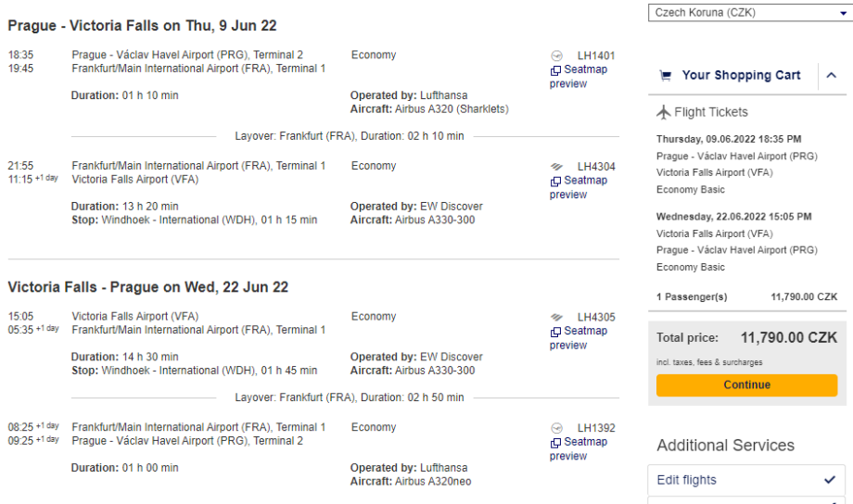Click Eurowings Discover logo beside LH4304
853x504 pixels.
click(556, 167)
